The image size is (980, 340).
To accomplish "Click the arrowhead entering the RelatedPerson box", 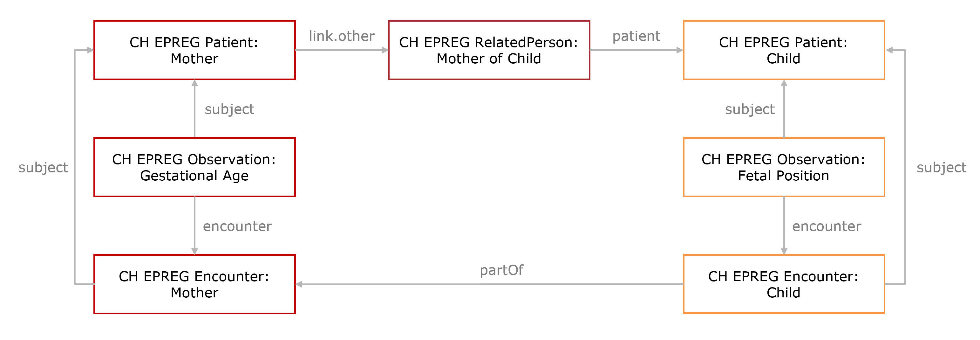I will tap(385, 50).
